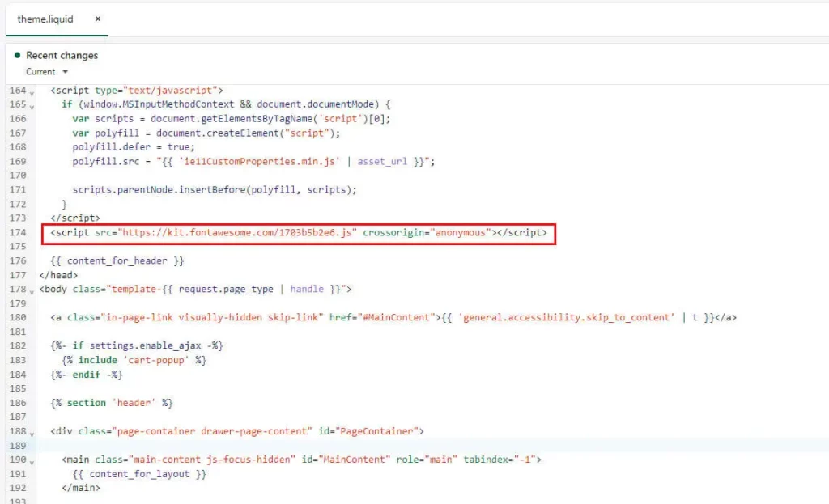This screenshot has height=504, width=829.
Task: Click 'ie11CustomProperties.min.js' string on line 169
Action: point(260,162)
